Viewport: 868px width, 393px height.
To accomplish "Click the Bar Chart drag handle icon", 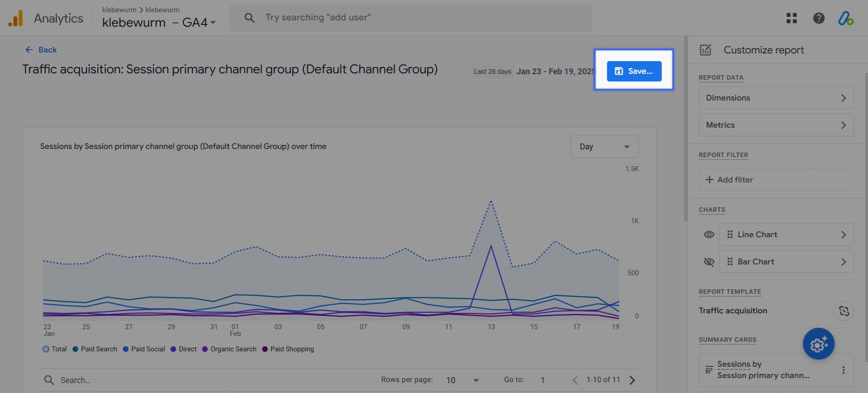I will click(730, 262).
